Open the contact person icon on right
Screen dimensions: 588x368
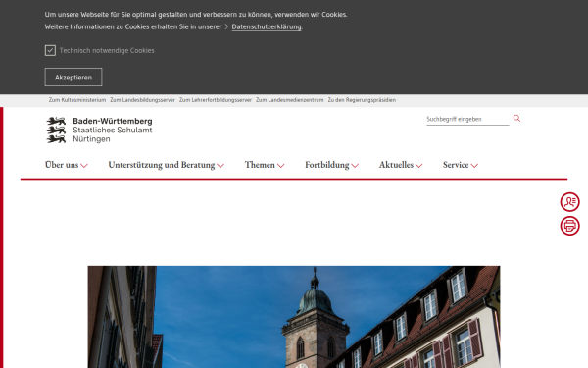tap(569, 202)
